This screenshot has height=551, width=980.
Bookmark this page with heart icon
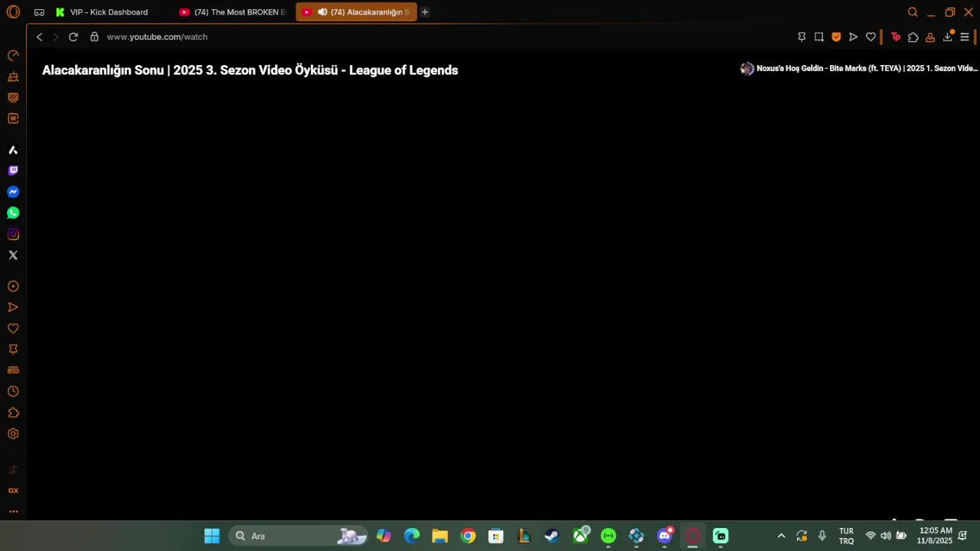click(x=871, y=37)
